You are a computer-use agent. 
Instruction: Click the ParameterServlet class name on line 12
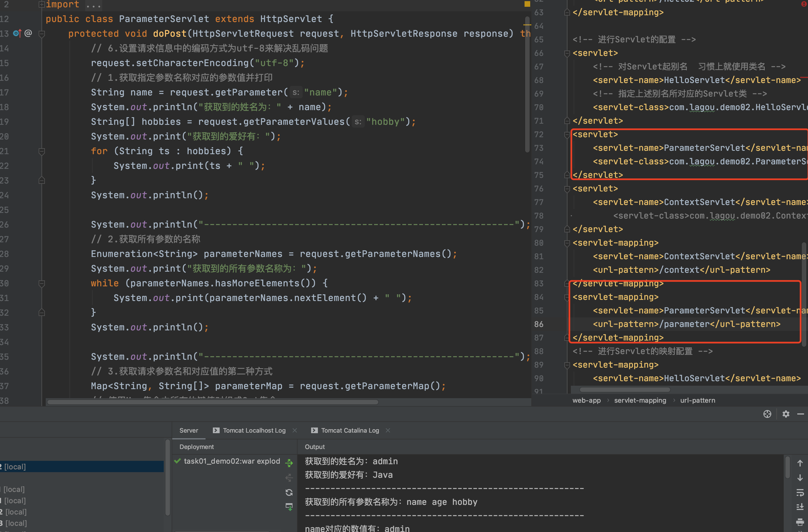[164, 19]
